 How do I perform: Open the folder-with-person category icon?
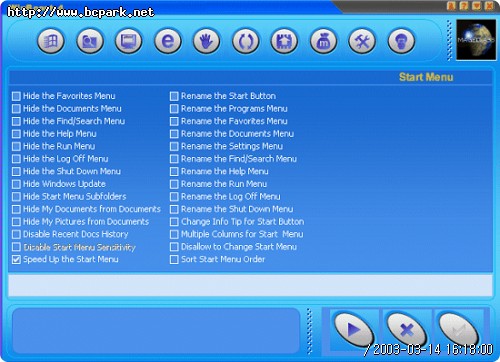pos(90,42)
